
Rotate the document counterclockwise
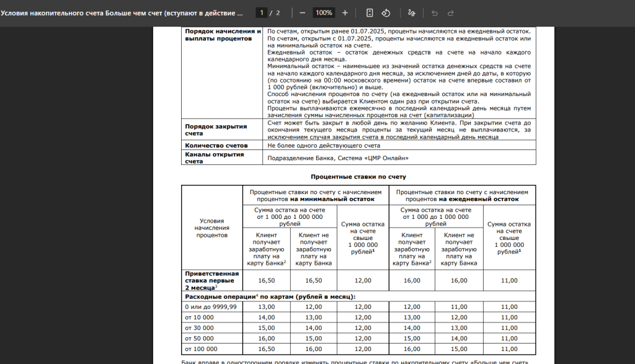pos(386,13)
